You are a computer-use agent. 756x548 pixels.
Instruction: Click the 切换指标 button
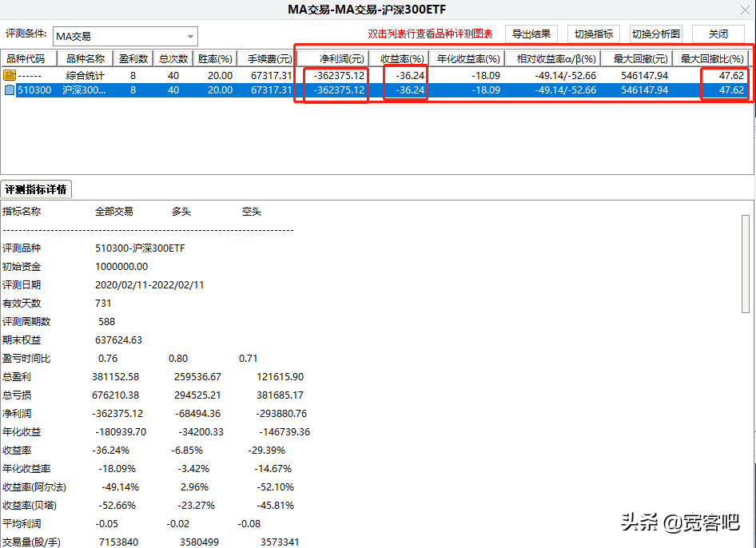[x=593, y=34]
